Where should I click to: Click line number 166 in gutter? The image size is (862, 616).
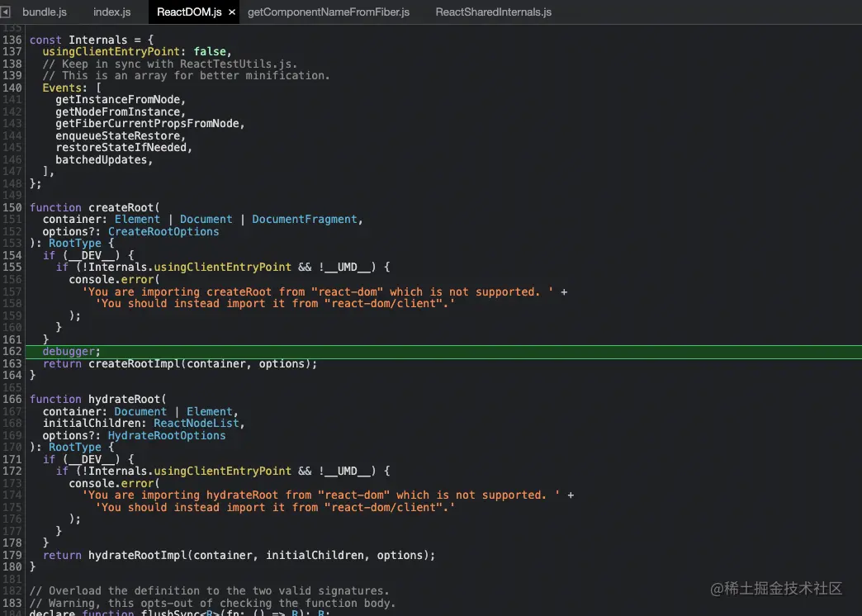12,400
